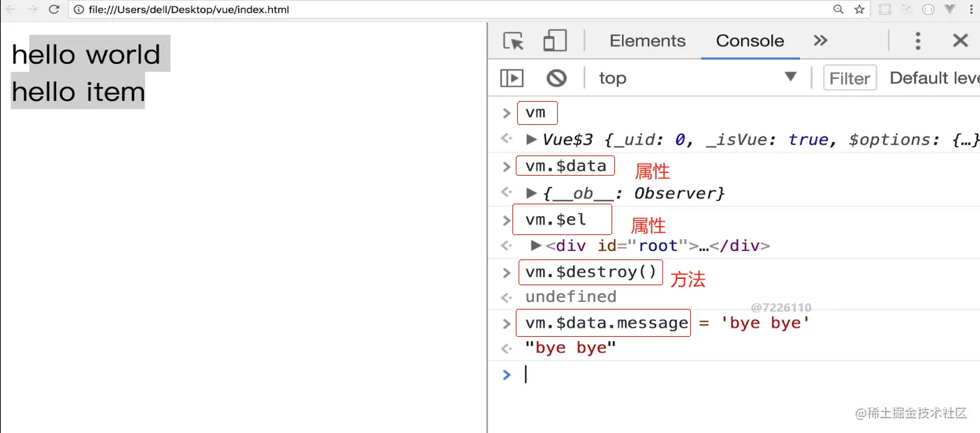Clear the console with the ban icon
Screen dimensions: 980x433
556,78
